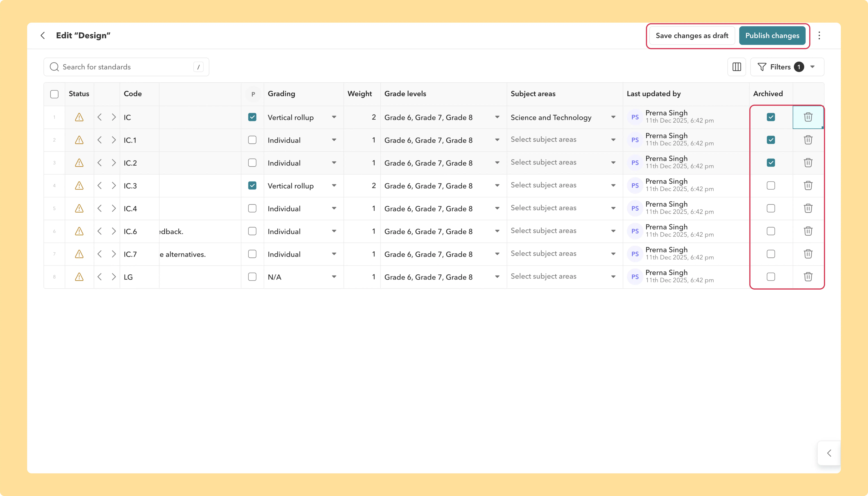Delete the LG row
This screenshot has width=868, height=496.
click(808, 277)
